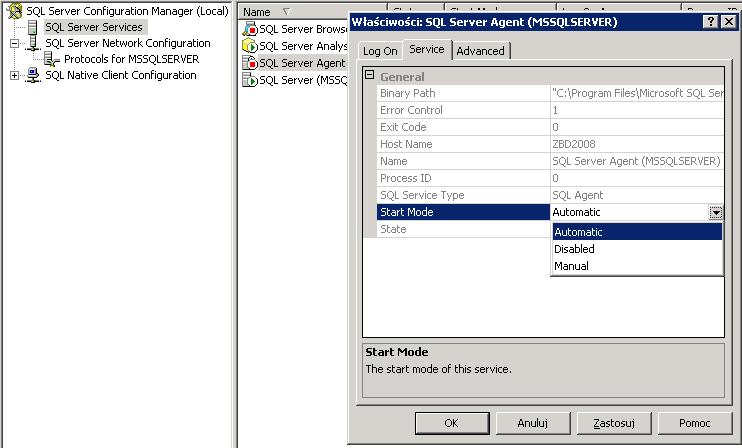Click the SQL Agent service type value
The image size is (742, 448).
[x=578, y=195]
